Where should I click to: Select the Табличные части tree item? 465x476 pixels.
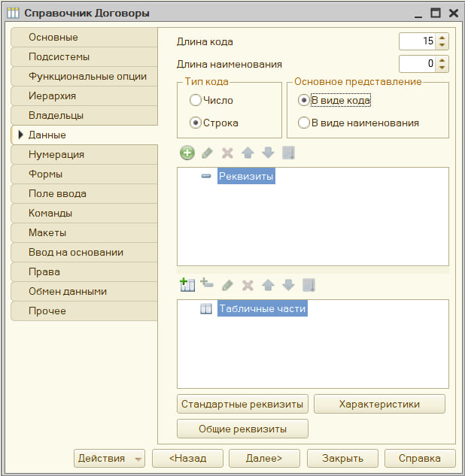pos(263,308)
